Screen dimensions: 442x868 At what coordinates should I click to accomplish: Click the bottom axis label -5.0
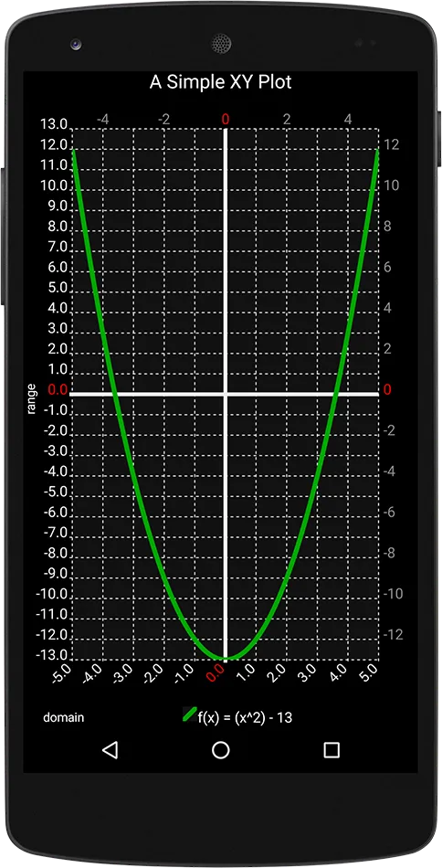point(62,674)
